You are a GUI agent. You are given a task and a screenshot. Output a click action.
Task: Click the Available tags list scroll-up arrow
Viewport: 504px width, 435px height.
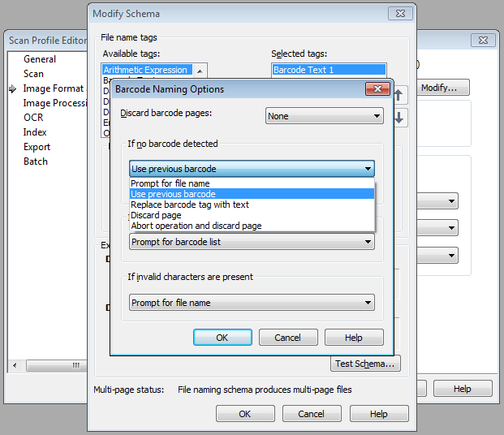coord(200,71)
